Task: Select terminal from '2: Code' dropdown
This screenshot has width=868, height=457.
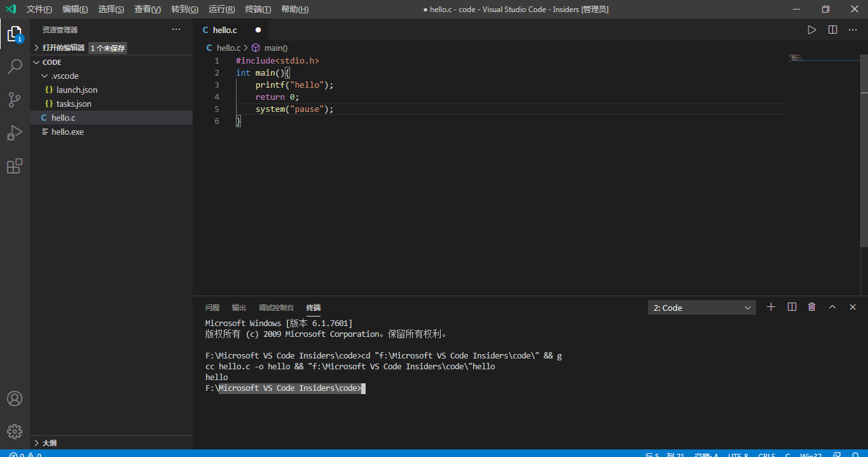Action: [x=702, y=308]
